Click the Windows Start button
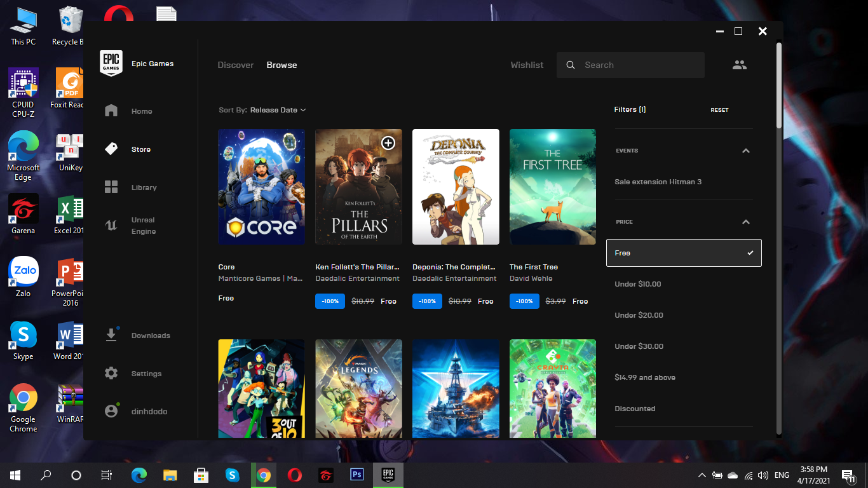The width and height of the screenshot is (868, 488). coord(15,475)
